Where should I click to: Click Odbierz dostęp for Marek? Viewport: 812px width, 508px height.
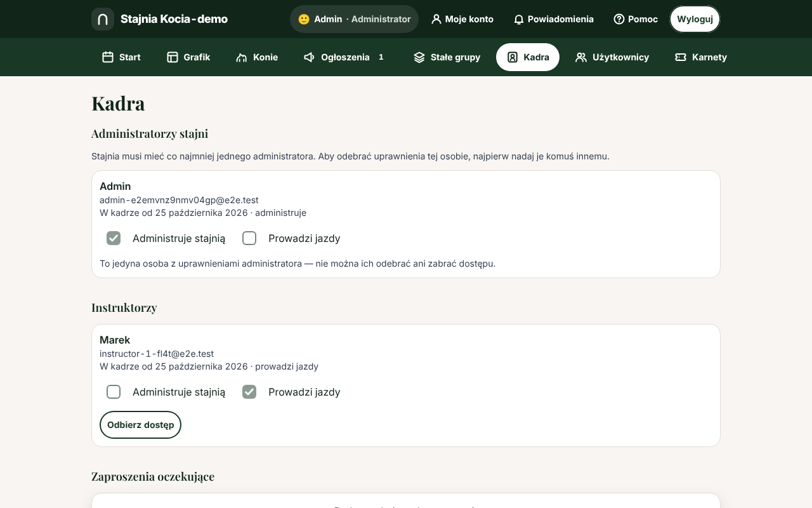pyautogui.click(x=141, y=425)
